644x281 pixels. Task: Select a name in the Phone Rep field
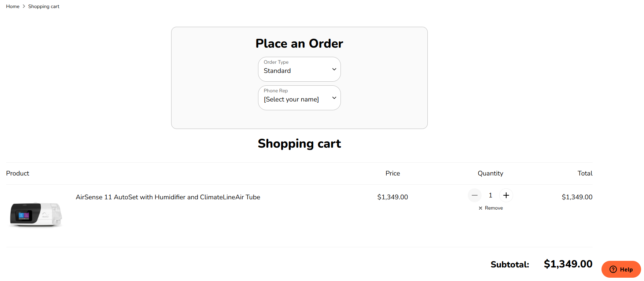tap(291, 99)
